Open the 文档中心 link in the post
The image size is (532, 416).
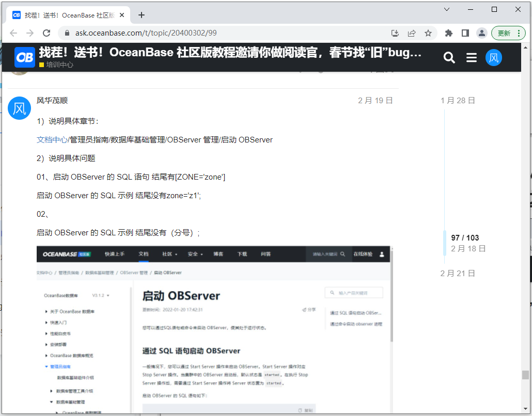click(52, 140)
